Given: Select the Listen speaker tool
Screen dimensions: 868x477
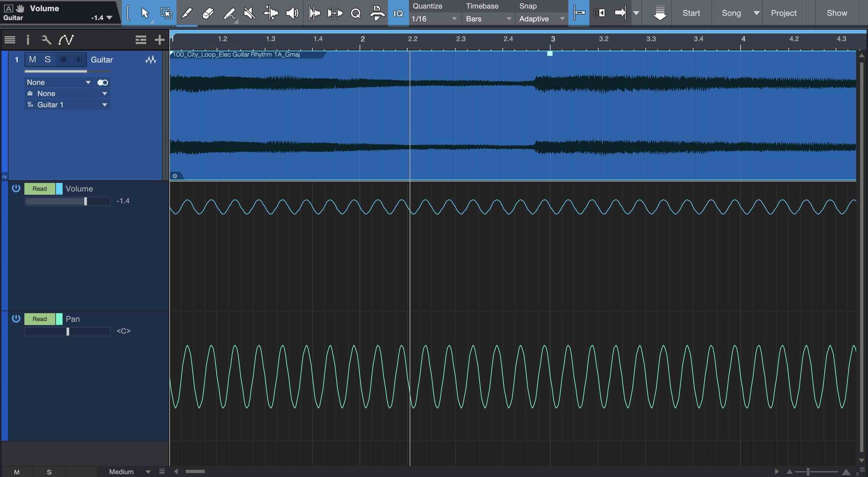Looking at the screenshot, I should click(x=292, y=13).
